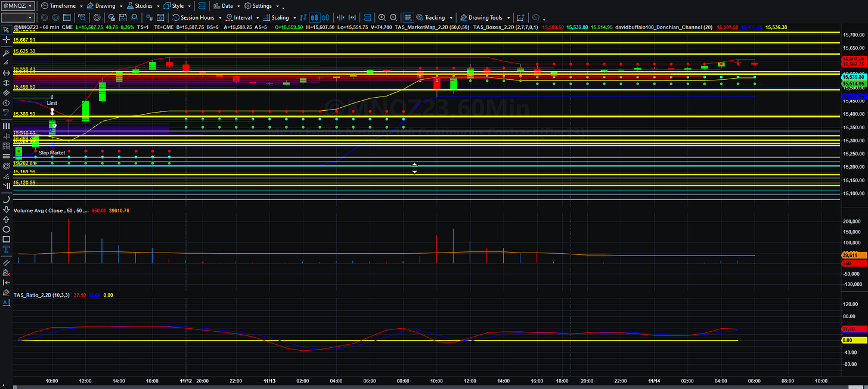Click the zoom out magnifier icon
Viewport: 868px width, 389px height.
(393, 18)
